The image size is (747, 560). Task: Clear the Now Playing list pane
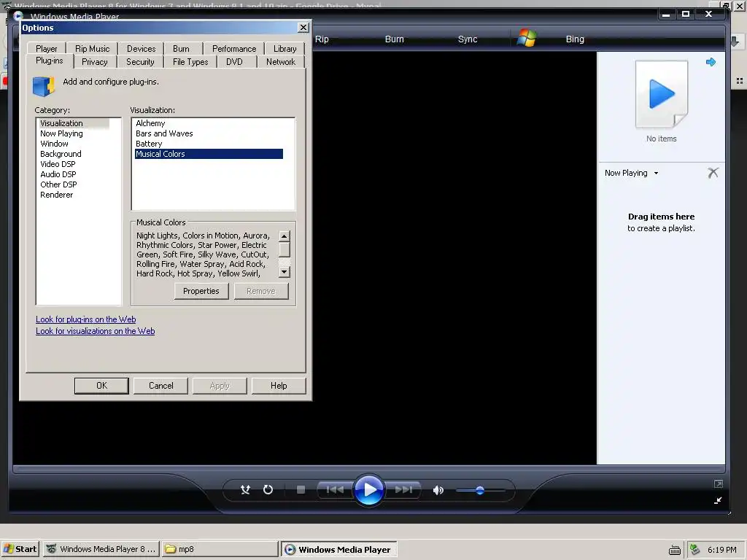[x=713, y=173]
